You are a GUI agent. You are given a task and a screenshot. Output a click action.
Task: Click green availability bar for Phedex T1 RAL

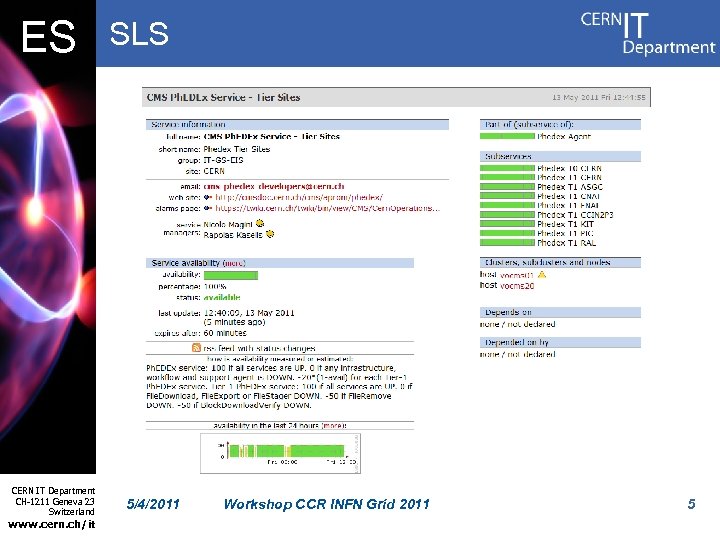coord(507,242)
